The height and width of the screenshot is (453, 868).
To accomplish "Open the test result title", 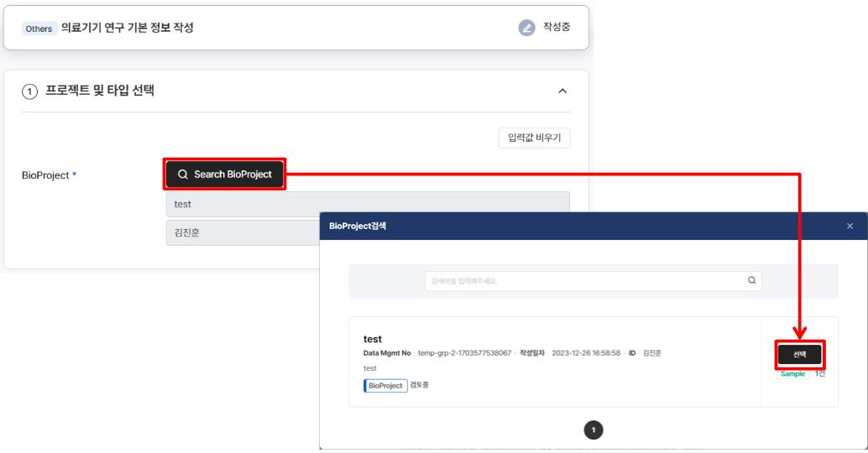I will pyautogui.click(x=372, y=339).
